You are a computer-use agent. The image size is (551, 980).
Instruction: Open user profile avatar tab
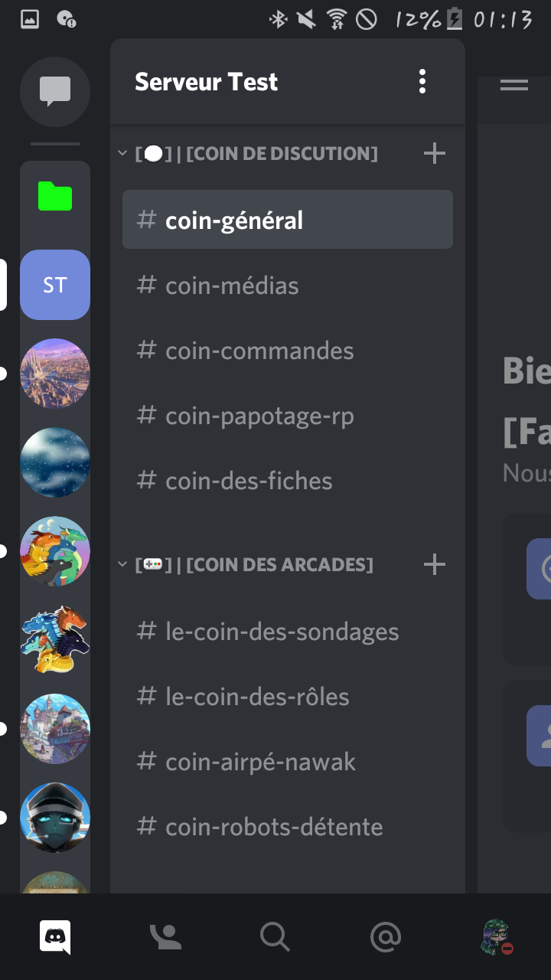(x=496, y=937)
